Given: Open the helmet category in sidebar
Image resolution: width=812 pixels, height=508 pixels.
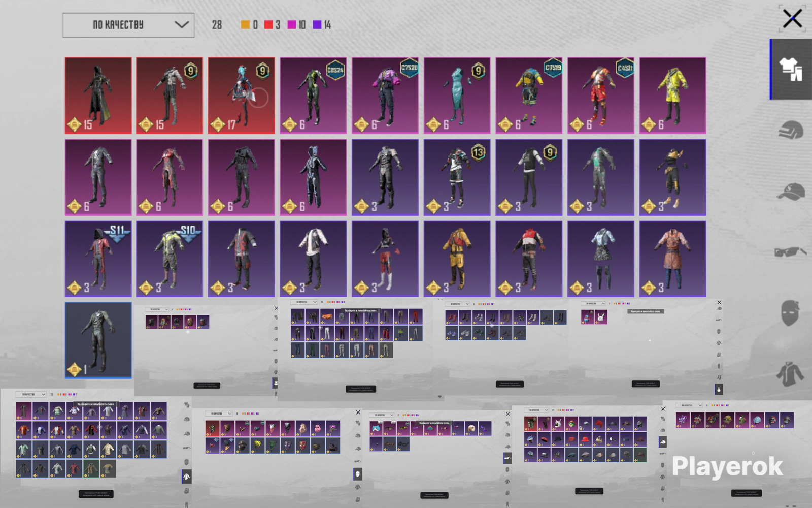Looking at the screenshot, I should [791, 130].
